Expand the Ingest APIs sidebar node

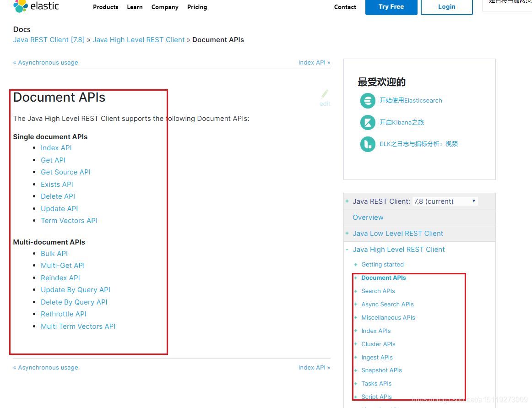(356, 357)
